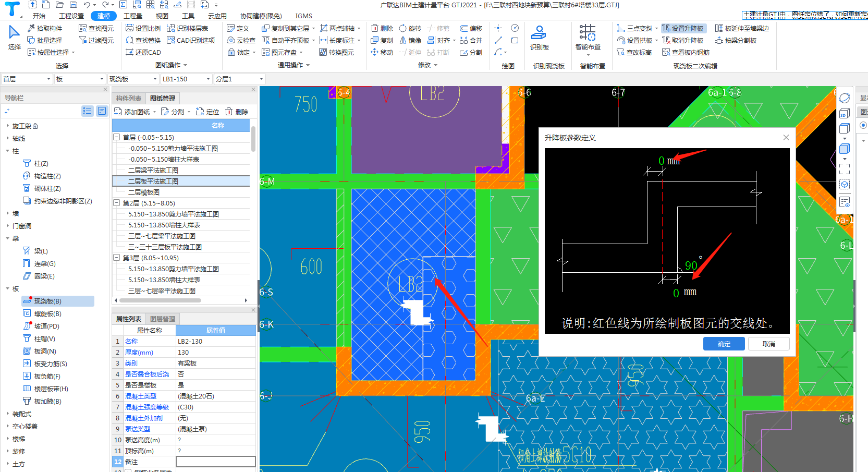Open the 批量选择 batch select tool
This screenshot has width=868, height=472.
click(x=45, y=40)
